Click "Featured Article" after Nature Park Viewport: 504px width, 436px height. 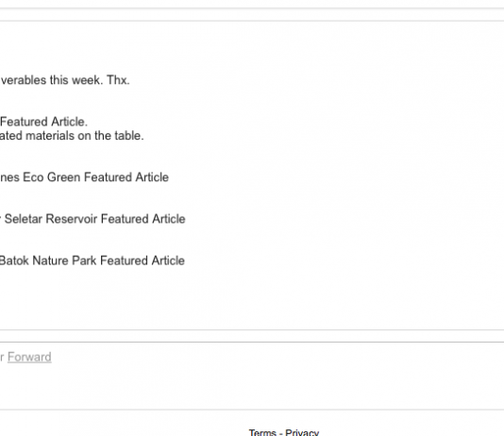(143, 260)
